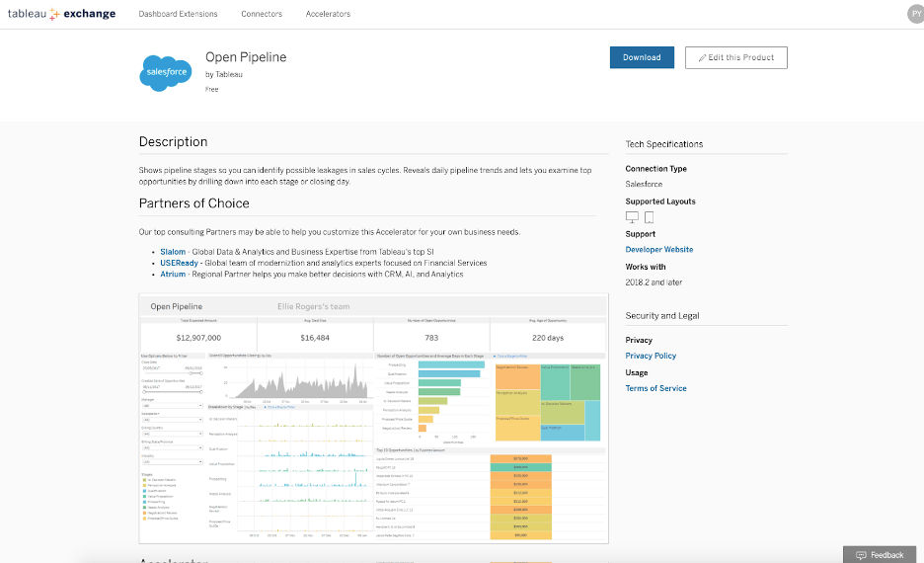The image size is (924, 563).
Task: Open the Dashboard Extensions menu
Action: point(178,14)
